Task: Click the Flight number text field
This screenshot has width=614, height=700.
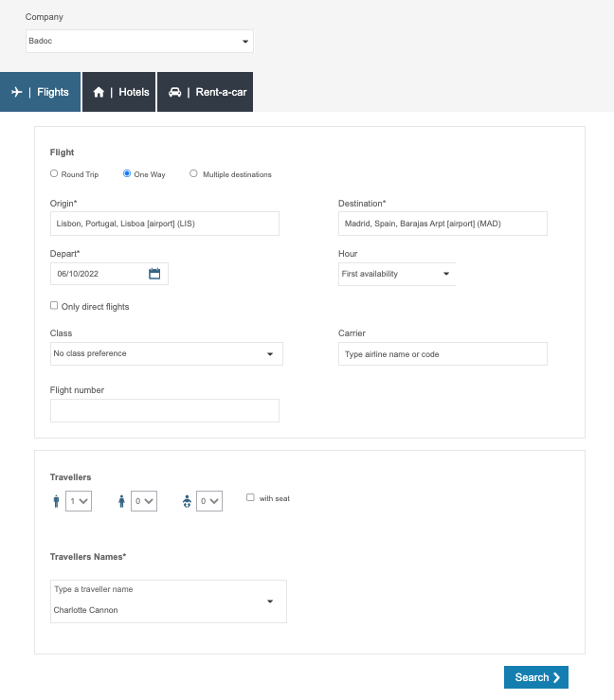Action: 165,410
